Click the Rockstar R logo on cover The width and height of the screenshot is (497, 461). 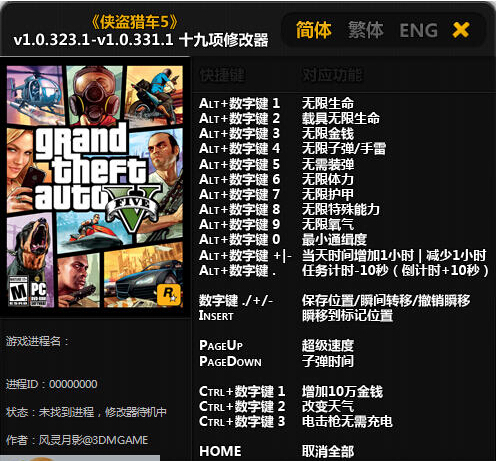pos(169,294)
